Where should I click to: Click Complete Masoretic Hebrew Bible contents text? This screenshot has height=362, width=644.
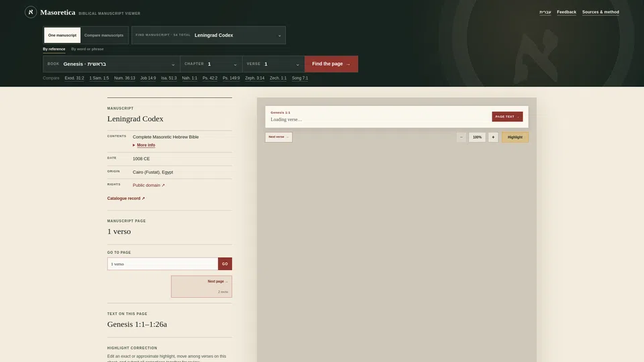pyautogui.click(x=166, y=137)
